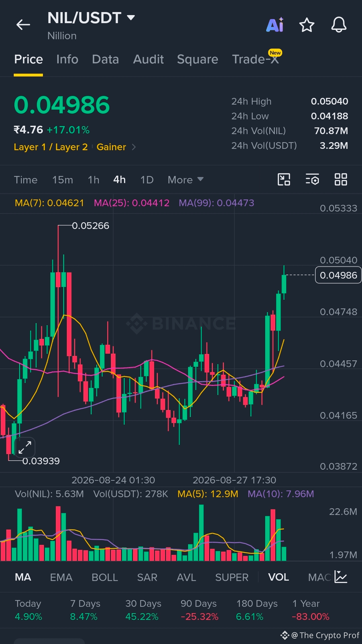Tap the MA(25): 0.04412 legend
Image resolution: width=362 pixels, height=644 pixels.
pos(132,203)
